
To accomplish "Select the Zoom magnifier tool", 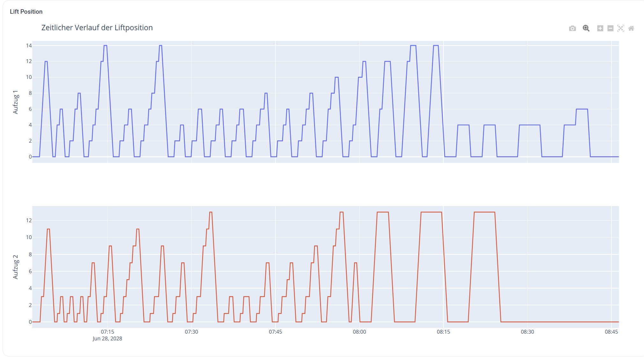I will pyautogui.click(x=586, y=28).
